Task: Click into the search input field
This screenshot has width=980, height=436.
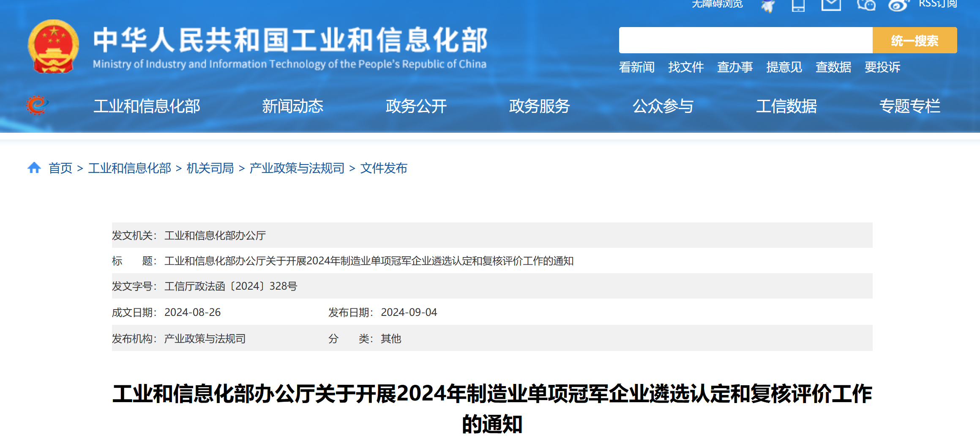Action: point(745,40)
